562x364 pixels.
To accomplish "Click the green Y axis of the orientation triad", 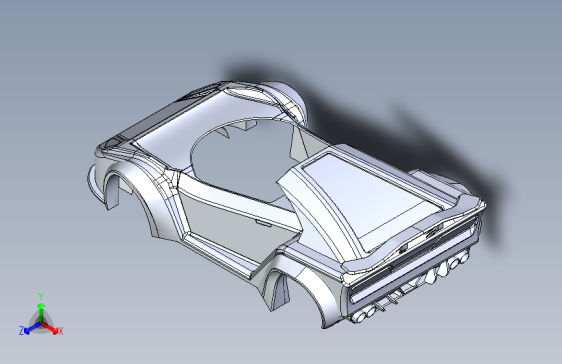I will pos(41,313).
